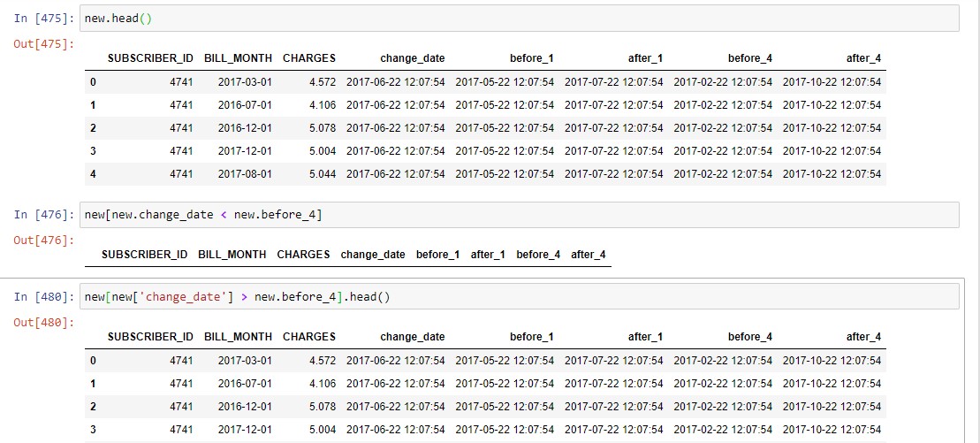This screenshot has height=443, width=980.
Task: Click before_1 value in row 1 of Out[475]
Action: (x=505, y=105)
